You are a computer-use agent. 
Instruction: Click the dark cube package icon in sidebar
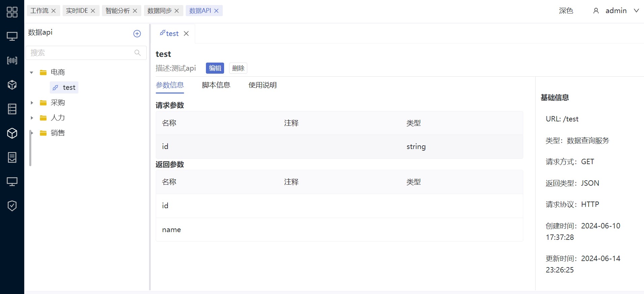click(12, 85)
